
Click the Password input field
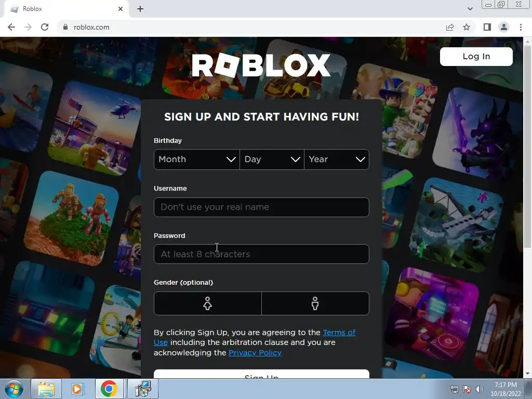pos(261,254)
